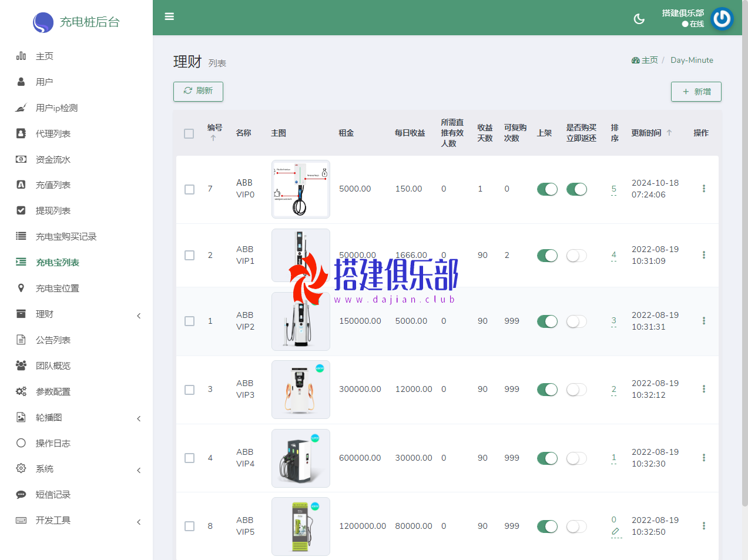The height and width of the screenshot is (560, 748).
Task: Expand the 开发工具 sidebar submenu
Action: pos(139,522)
